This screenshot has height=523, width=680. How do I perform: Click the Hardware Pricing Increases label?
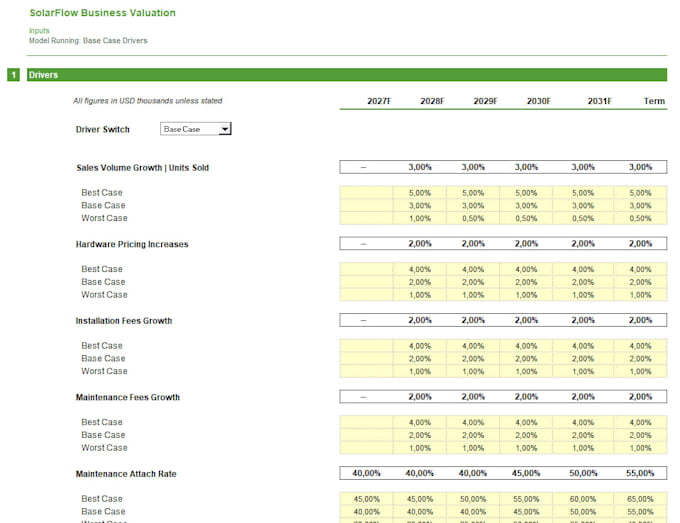(132, 244)
